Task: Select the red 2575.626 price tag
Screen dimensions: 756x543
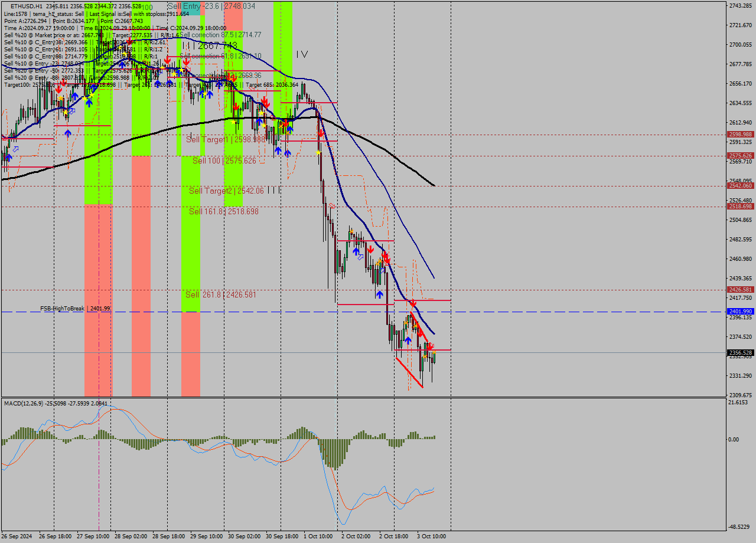Action: point(740,156)
